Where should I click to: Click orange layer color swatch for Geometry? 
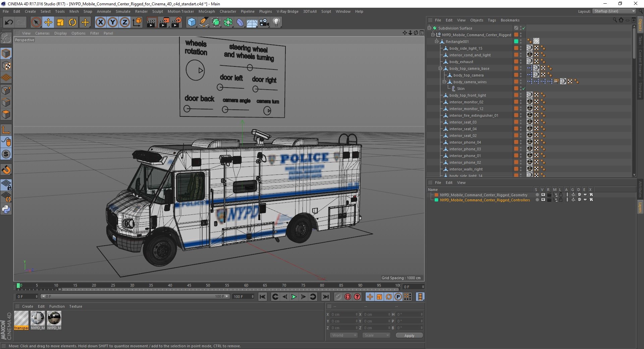[x=436, y=195]
